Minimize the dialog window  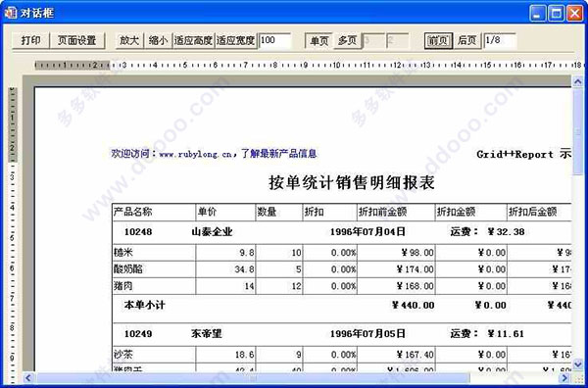[x=538, y=14]
